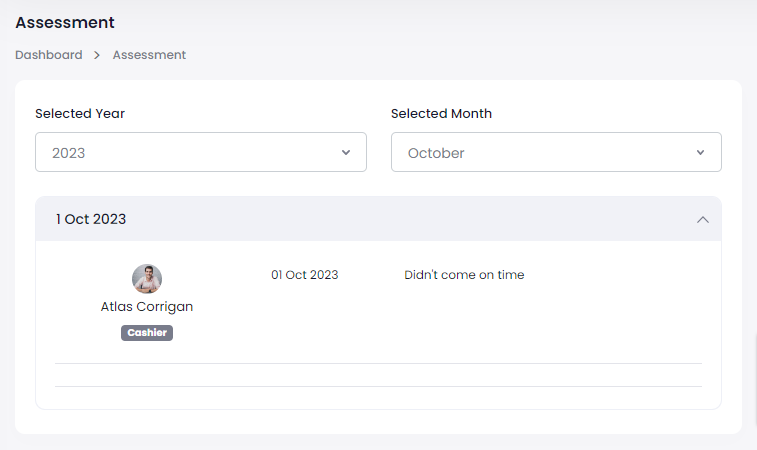Screen dimensions: 757x450
Task: Click the Cashier role badge
Action: (x=147, y=333)
